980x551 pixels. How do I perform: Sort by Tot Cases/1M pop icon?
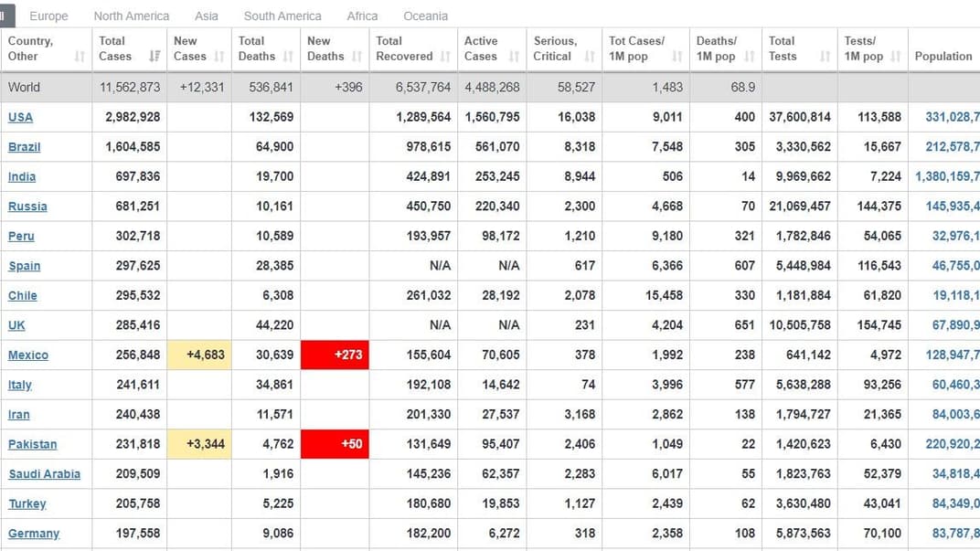(677, 57)
